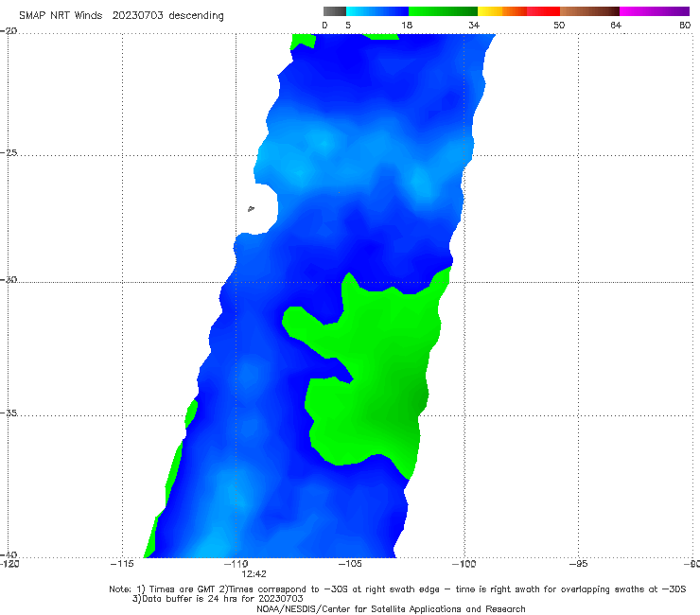The height and width of the screenshot is (615, 700).
Task: Click the longitude axis label '-120'
Action: point(9,564)
